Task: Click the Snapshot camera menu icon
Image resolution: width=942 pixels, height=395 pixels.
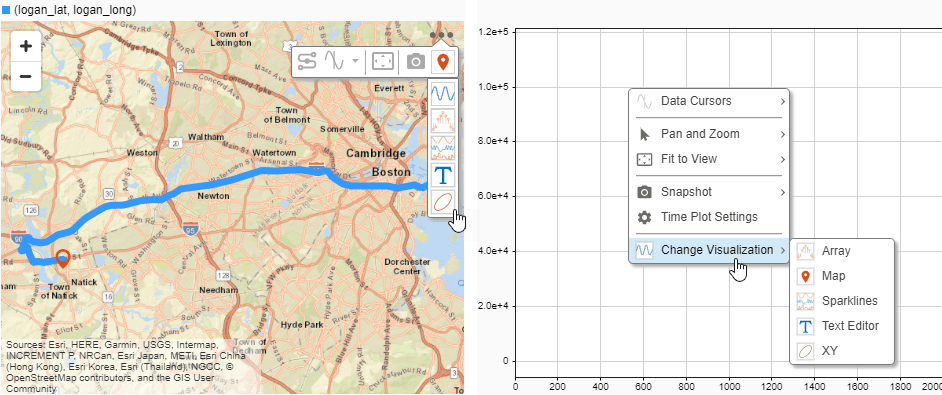Action: (645, 192)
